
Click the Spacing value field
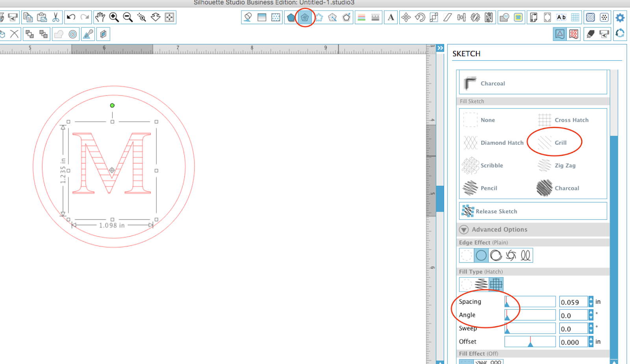pos(574,302)
